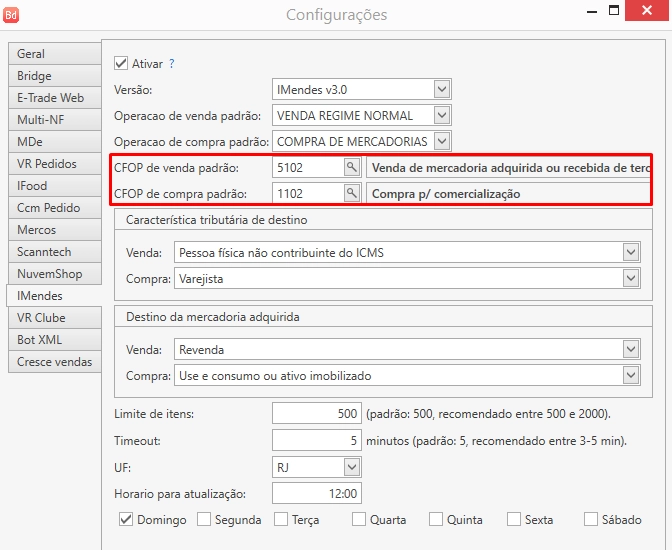The image size is (672, 550).
Task: Open the Varejista Compra dropdown
Action: click(631, 278)
